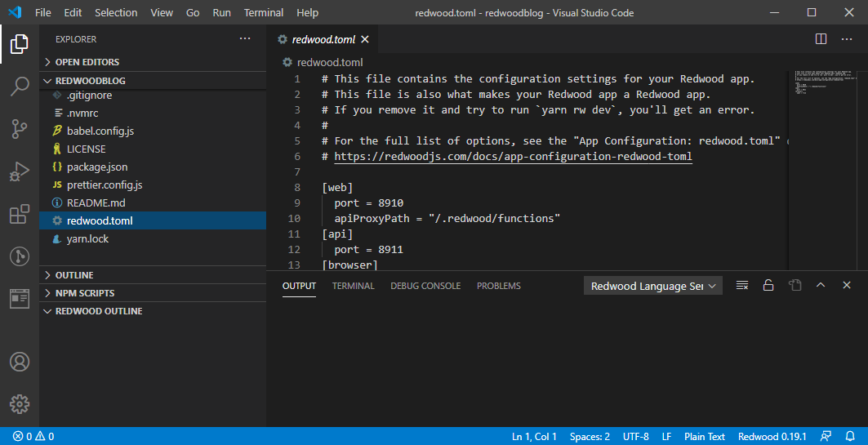The width and height of the screenshot is (868, 445).
Task: Click the errors and warnings status indicator
Action: click(33, 437)
